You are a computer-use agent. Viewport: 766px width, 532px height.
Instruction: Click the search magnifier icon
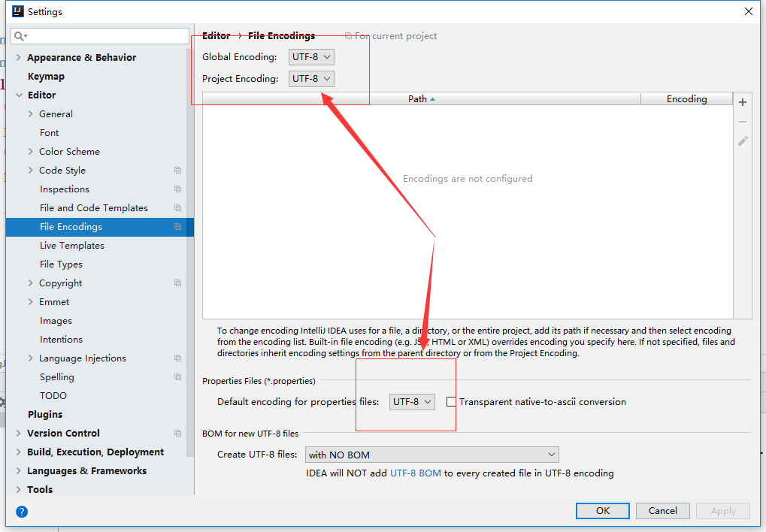20,36
